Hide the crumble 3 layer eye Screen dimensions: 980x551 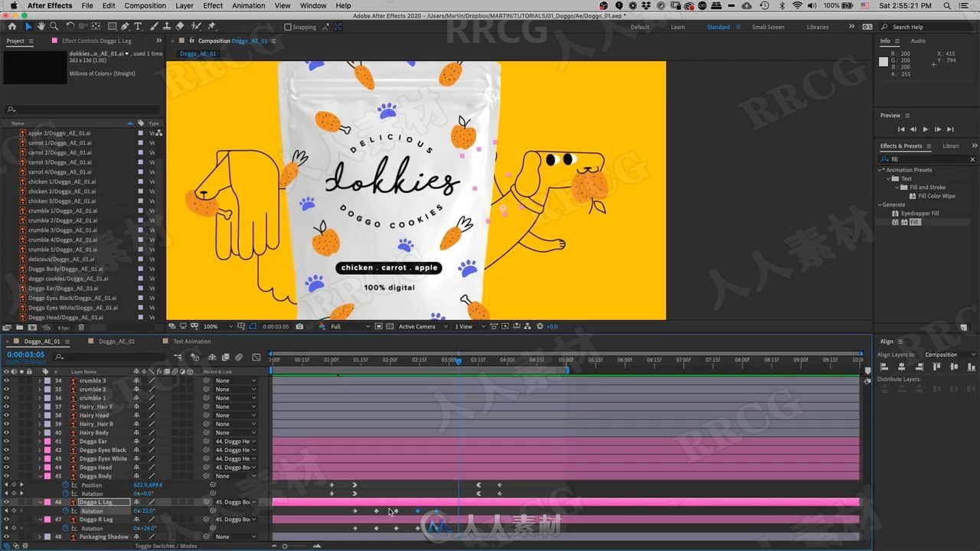7,380
